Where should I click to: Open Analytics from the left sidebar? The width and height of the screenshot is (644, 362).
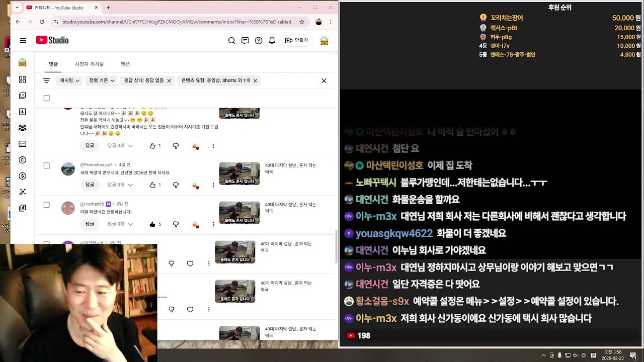pos(22,112)
